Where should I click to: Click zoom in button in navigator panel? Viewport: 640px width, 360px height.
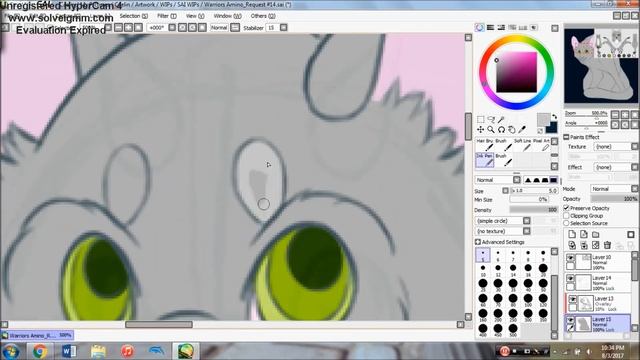point(625,114)
